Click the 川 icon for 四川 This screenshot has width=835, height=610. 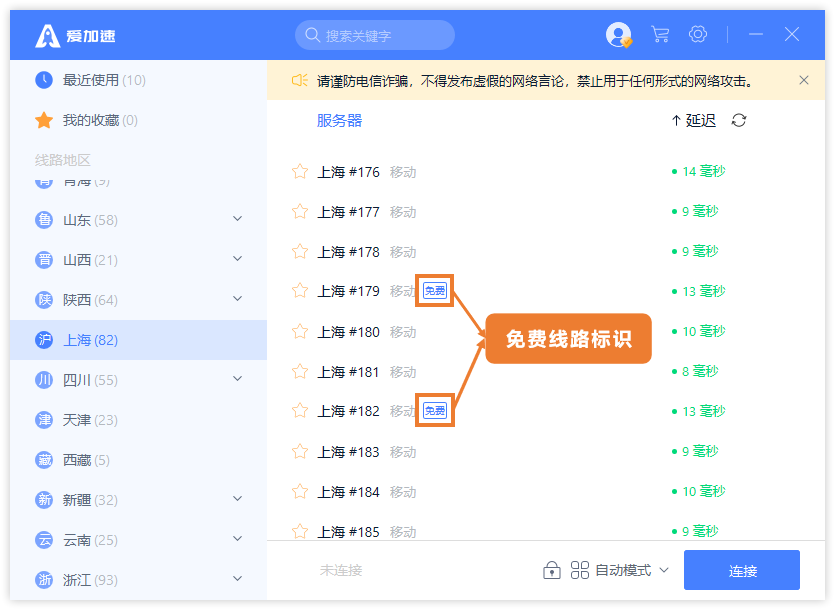(x=44, y=380)
